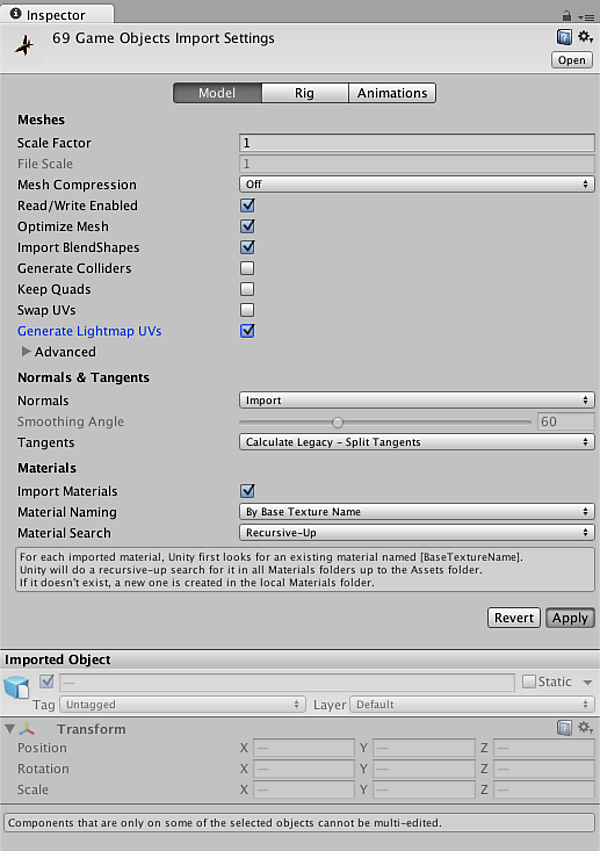Click the Imported Object cube icon

(16, 687)
